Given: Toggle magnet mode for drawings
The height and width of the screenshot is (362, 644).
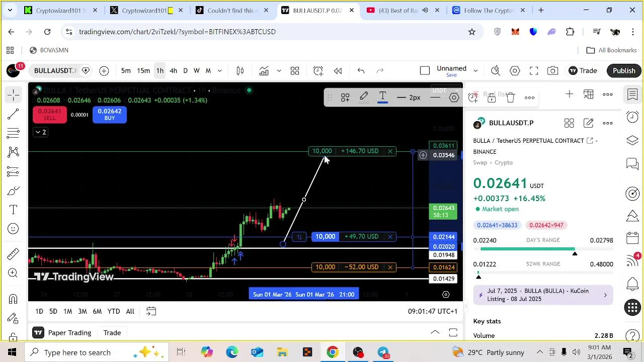Looking at the screenshot, I should pyautogui.click(x=13, y=300).
